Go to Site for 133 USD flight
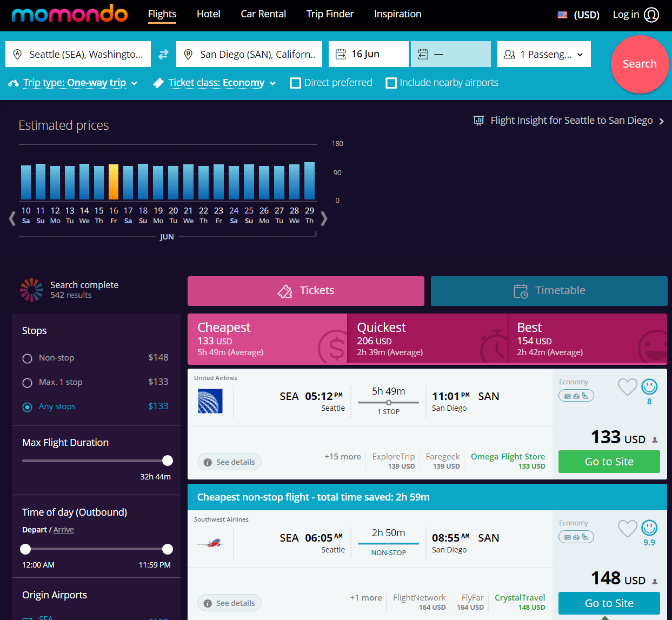Screen dimensions: 672x620 click(x=609, y=462)
